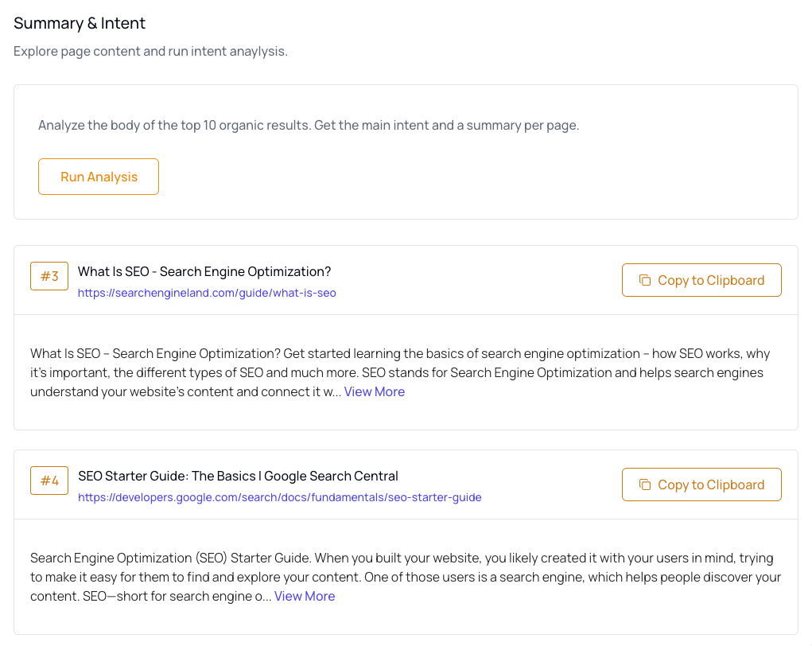Screen dimensions: 812x646
Task: Select the "What Is SEO - Search Engine Optimization?" title
Action: coord(204,271)
